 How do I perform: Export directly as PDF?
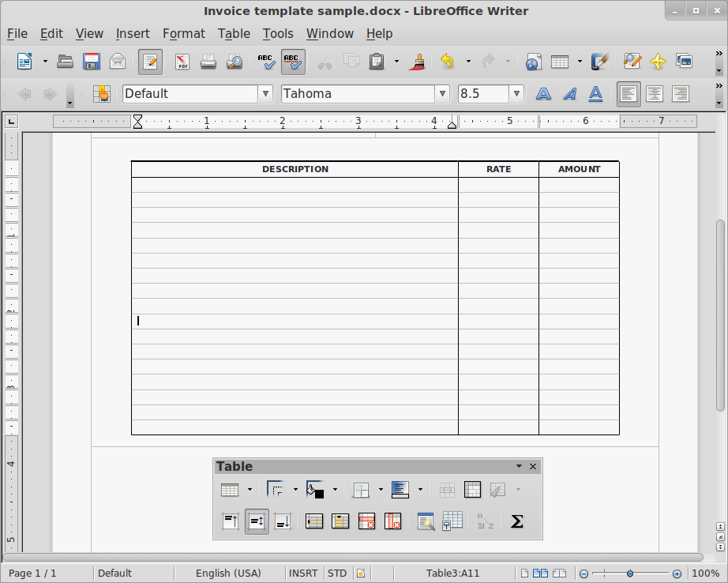coord(182,62)
